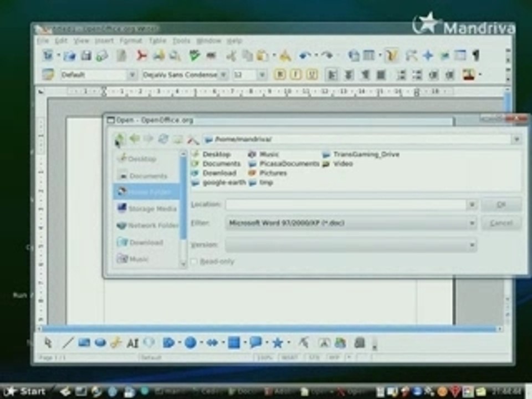Click into the Location input field

346,204
